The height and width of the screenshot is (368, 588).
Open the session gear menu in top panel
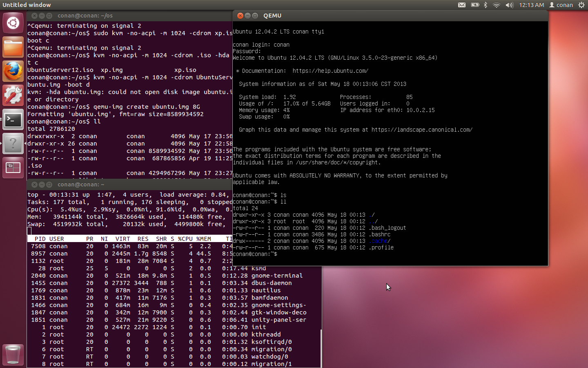point(581,5)
